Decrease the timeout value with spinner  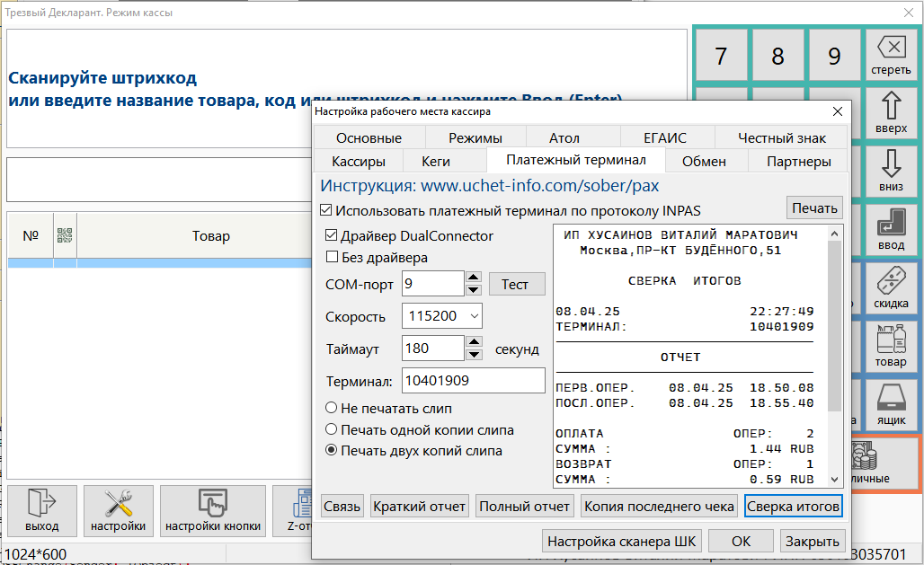pyautogui.click(x=474, y=355)
